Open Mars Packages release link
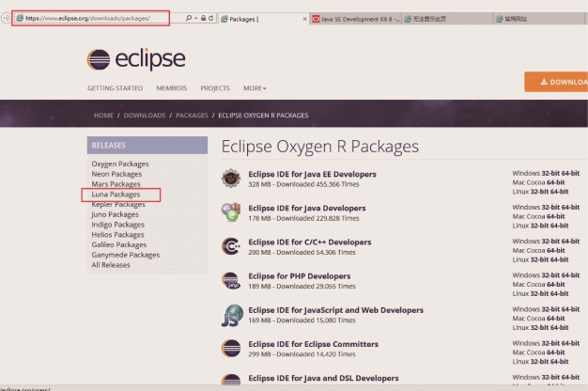This screenshot has height=391, width=588. [x=116, y=184]
